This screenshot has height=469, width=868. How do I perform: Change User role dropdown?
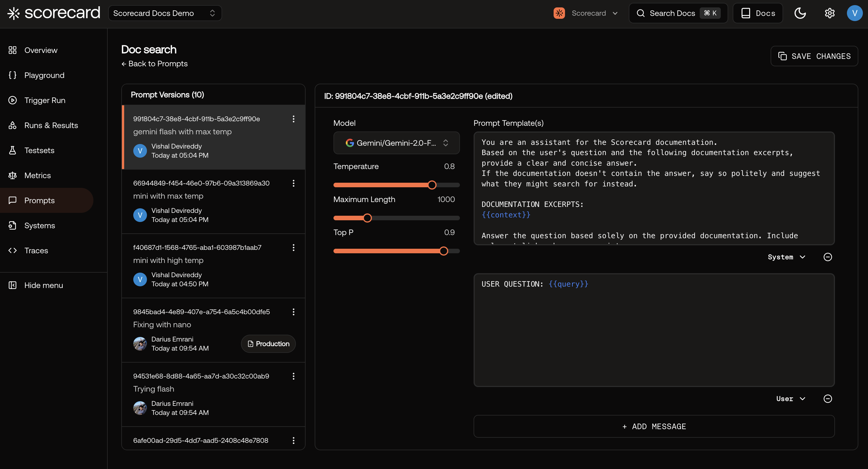pyautogui.click(x=791, y=399)
